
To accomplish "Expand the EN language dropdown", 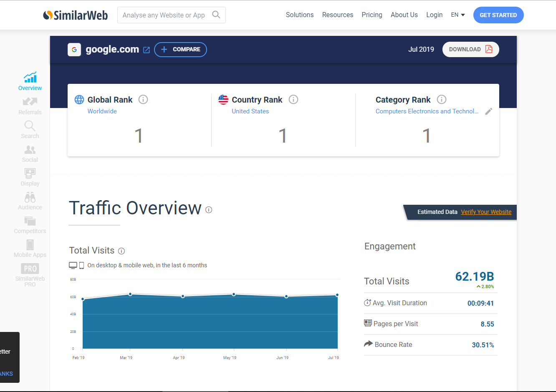I will coord(458,15).
